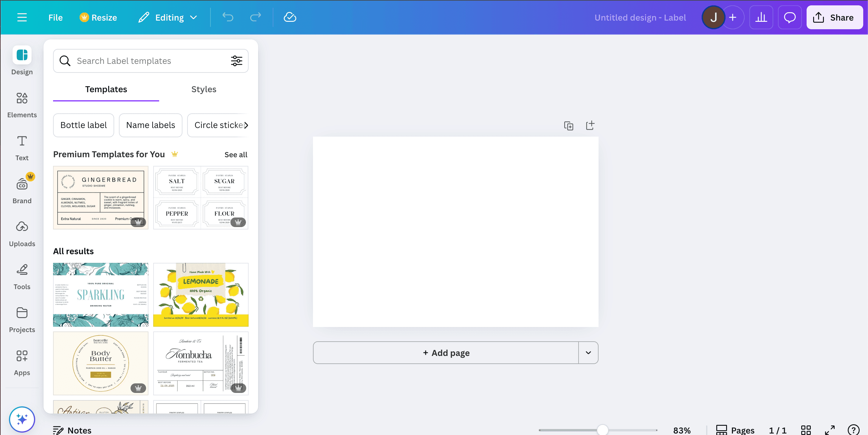Open the File menu

coord(55,18)
